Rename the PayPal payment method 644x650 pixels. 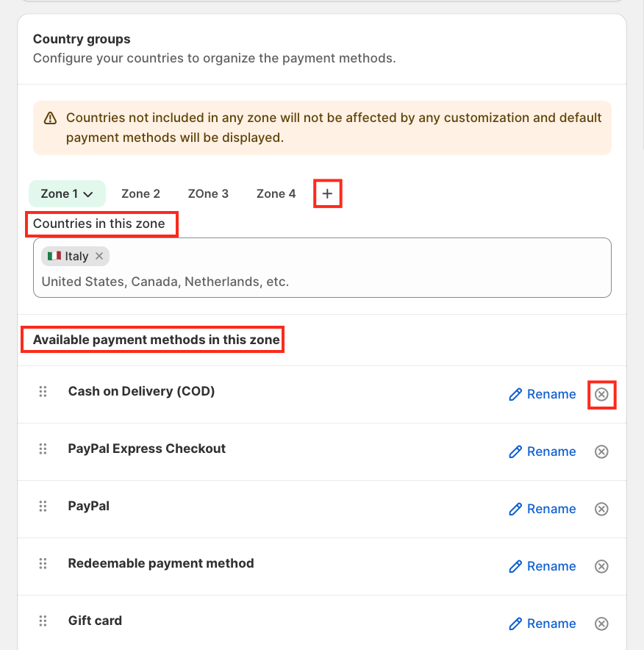point(543,509)
